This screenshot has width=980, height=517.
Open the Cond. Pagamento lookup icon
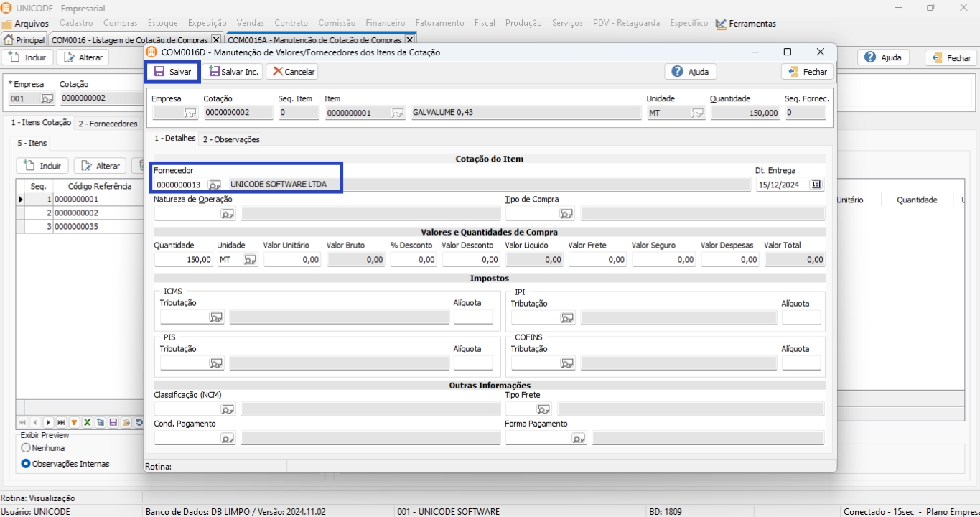tap(228, 438)
